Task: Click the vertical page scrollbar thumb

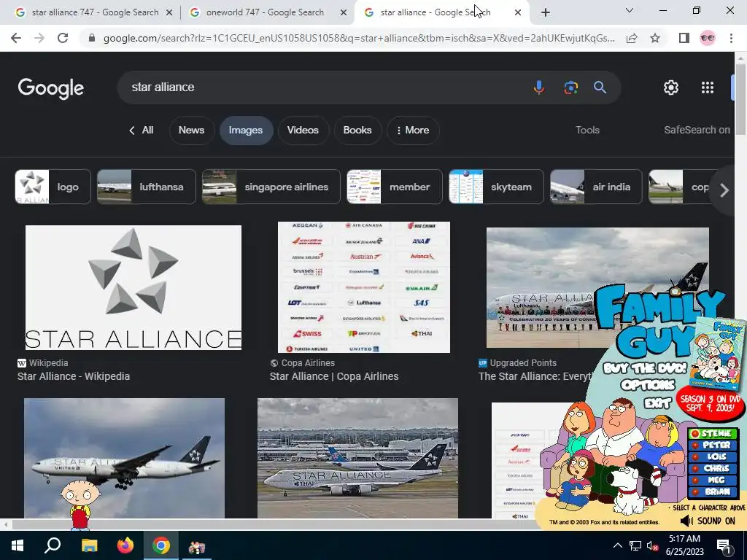Action: coord(740,99)
